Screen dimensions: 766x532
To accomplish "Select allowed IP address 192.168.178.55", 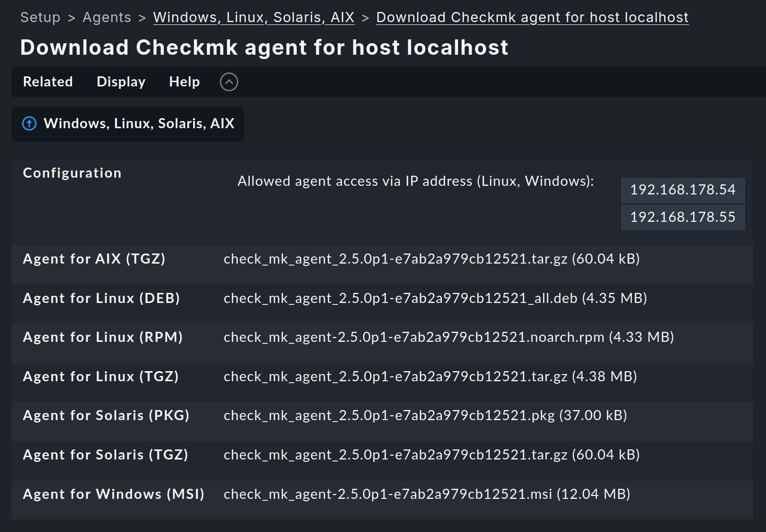I will click(x=683, y=217).
